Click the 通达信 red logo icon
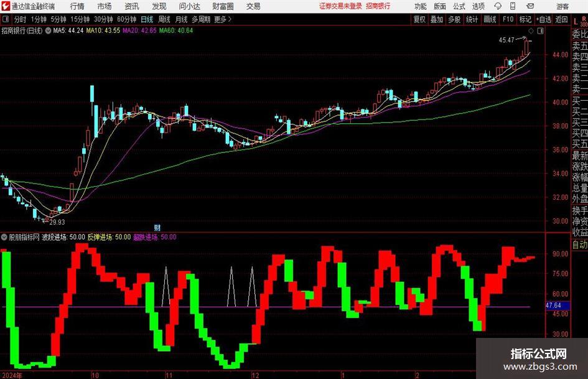 [x=5, y=6]
